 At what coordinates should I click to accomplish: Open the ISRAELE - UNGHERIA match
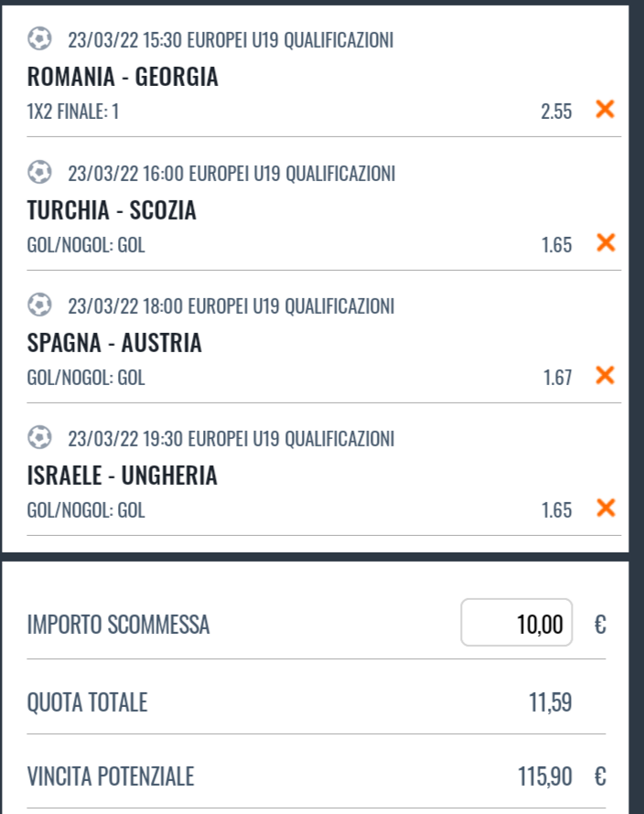coord(123,476)
